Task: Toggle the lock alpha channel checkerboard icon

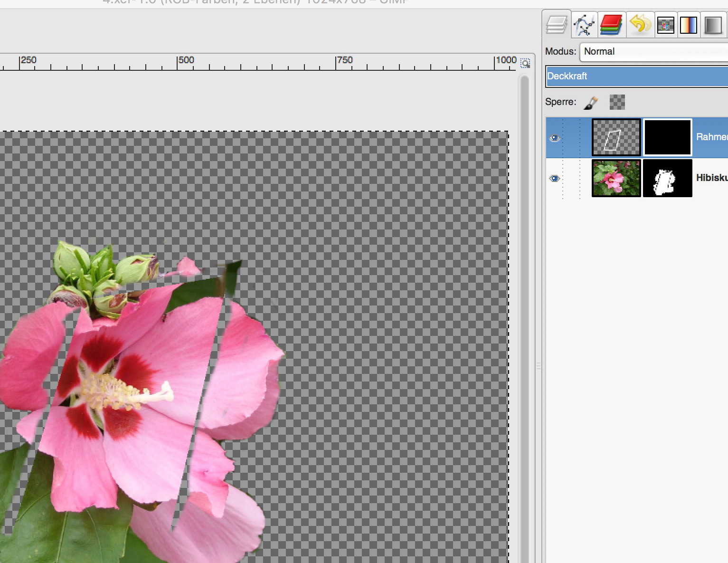Action: tap(617, 102)
